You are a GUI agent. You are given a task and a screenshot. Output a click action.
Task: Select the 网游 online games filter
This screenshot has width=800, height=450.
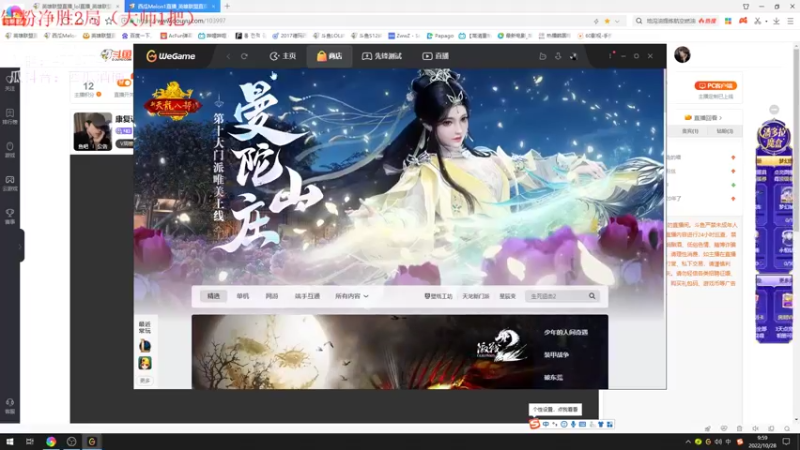[272, 296]
